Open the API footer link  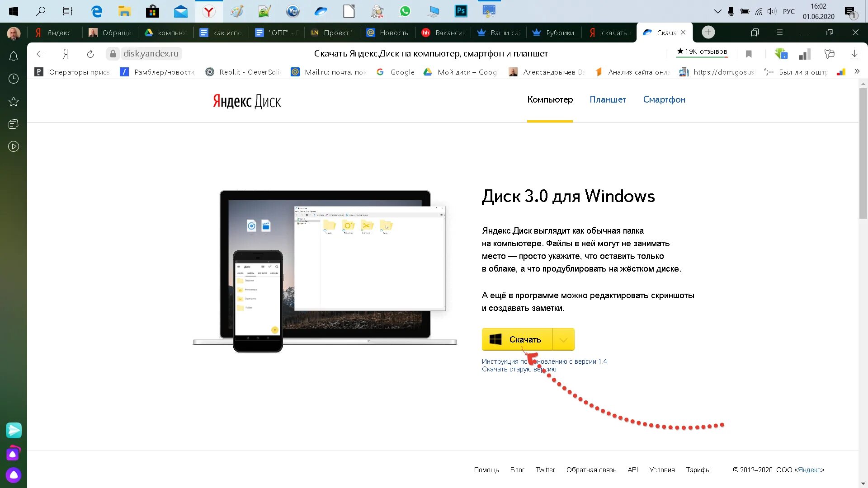pyautogui.click(x=633, y=470)
